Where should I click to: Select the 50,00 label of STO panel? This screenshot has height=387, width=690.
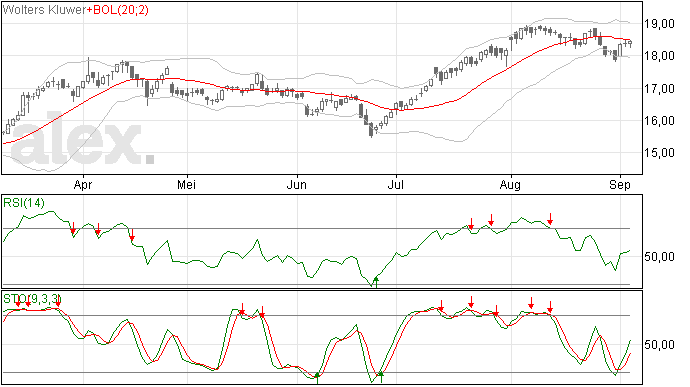(x=660, y=345)
